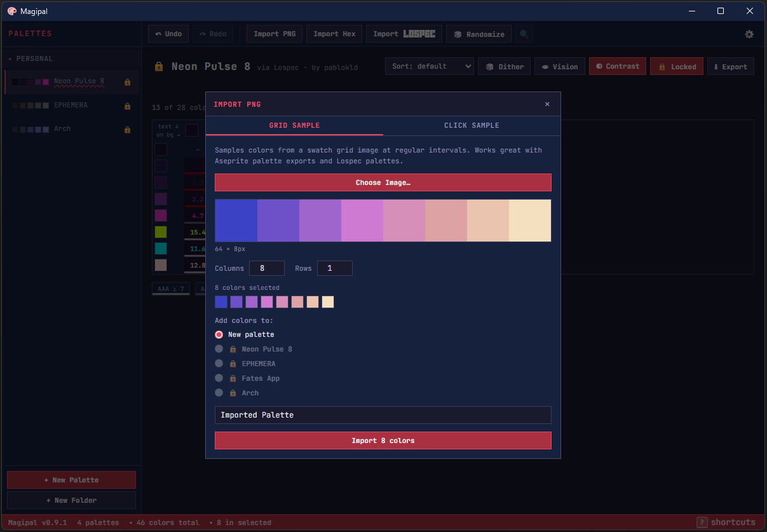Click the lock icon beside the palette title
The width and height of the screenshot is (767, 532).
[x=159, y=66]
